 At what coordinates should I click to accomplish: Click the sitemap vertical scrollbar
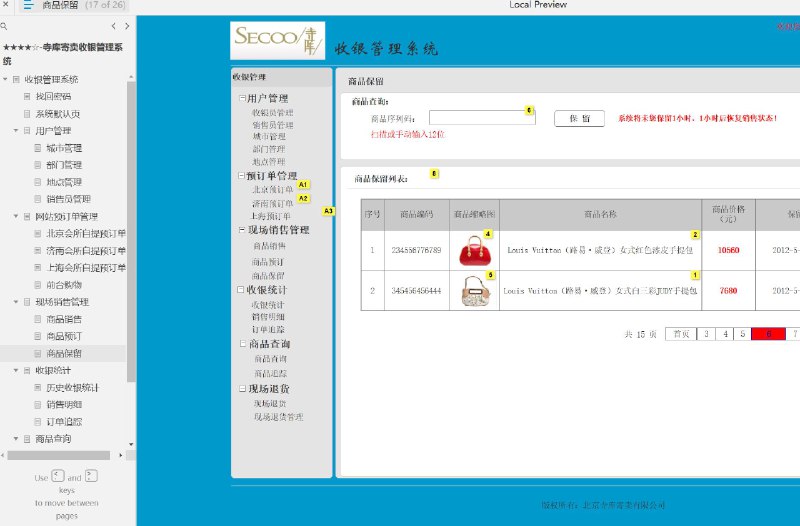point(131,232)
